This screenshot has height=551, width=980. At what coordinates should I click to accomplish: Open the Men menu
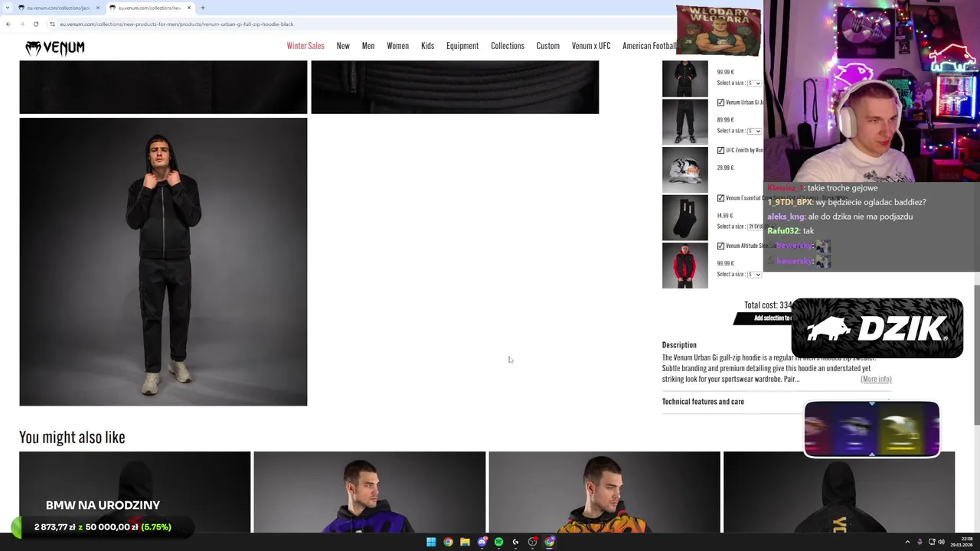pyautogui.click(x=368, y=46)
